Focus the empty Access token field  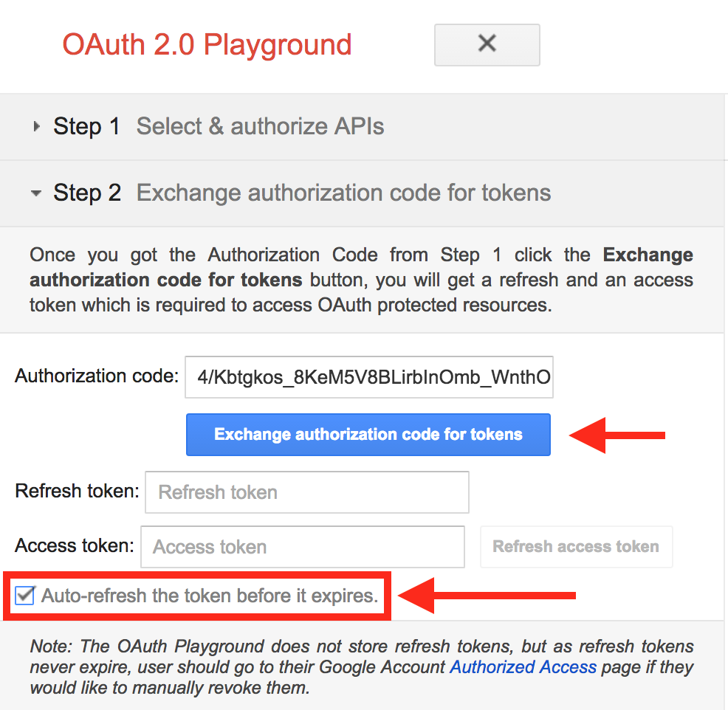point(302,546)
